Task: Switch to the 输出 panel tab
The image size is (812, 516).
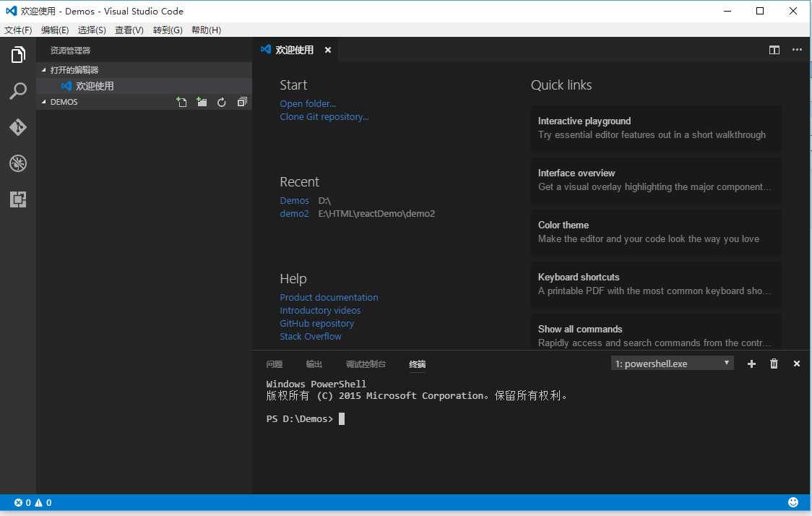Action: 314,364
